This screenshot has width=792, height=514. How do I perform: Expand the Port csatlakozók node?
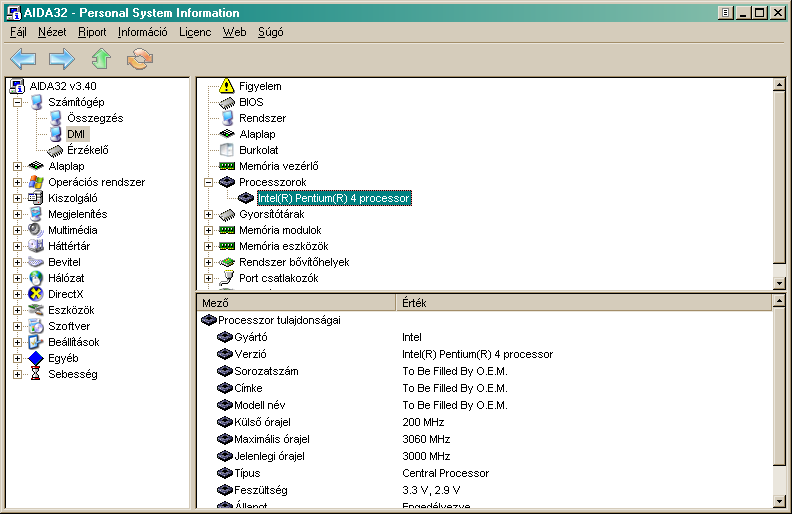pos(208,278)
